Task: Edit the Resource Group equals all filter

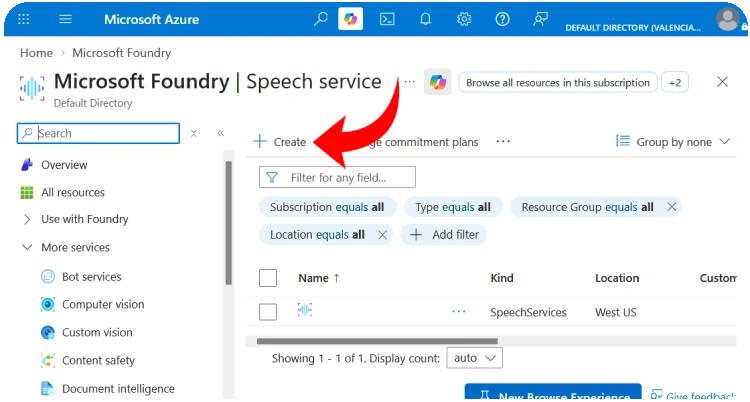Action: (587, 207)
